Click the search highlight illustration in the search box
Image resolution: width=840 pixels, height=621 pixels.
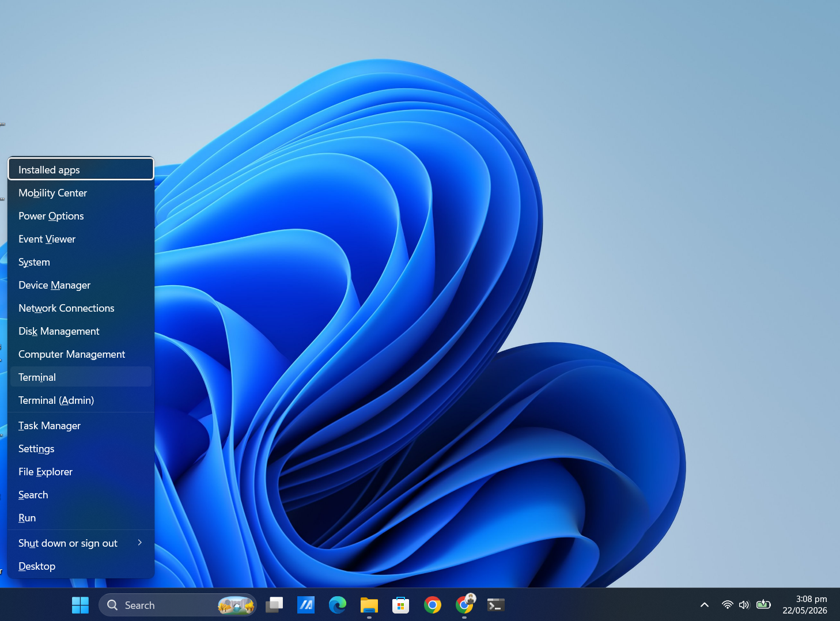(236, 605)
